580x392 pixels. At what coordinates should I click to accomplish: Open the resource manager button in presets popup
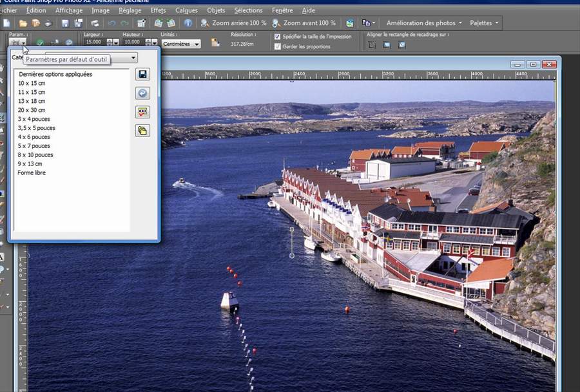pyautogui.click(x=142, y=112)
